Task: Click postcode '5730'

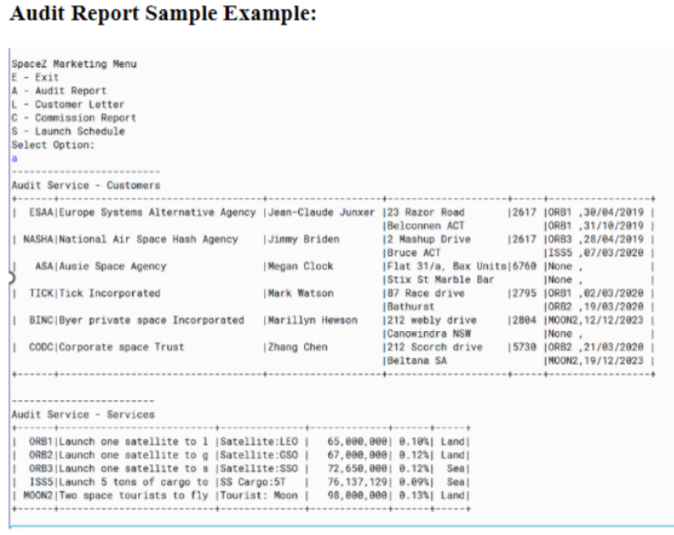Action: (x=524, y=347)
